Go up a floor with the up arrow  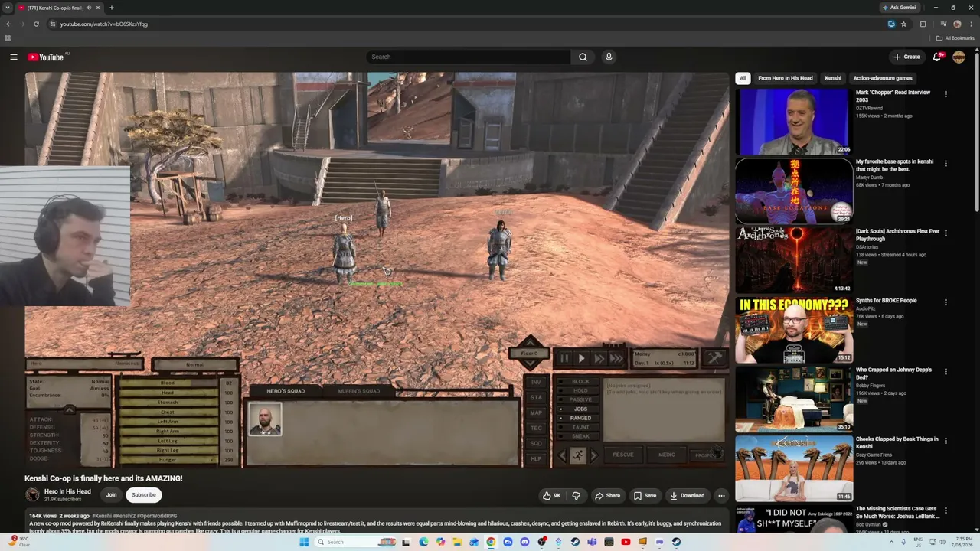coord(530,341)
